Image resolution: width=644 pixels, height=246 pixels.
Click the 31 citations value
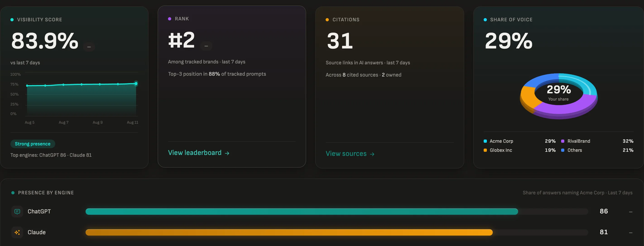pos(340,41)
